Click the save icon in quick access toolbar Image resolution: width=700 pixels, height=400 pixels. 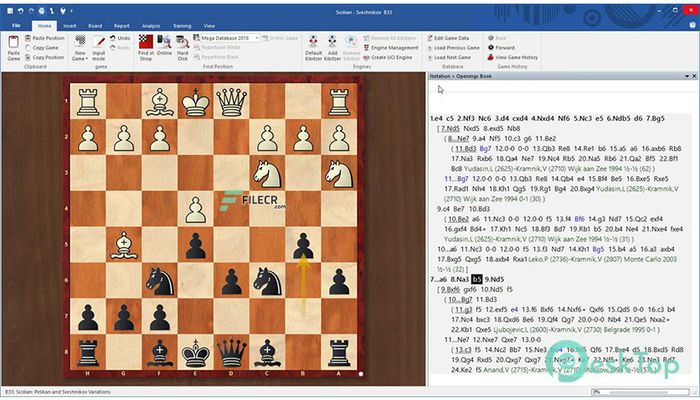coord(10,11)
